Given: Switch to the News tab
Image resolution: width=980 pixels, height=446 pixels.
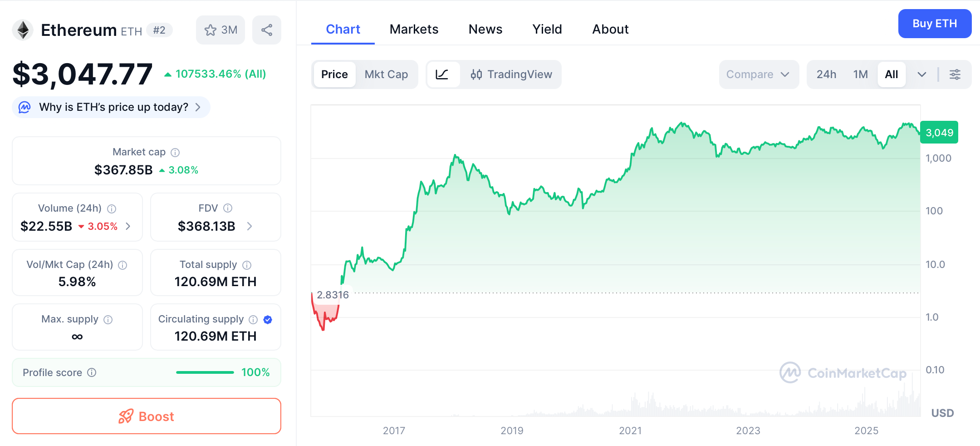Looking at the screenshot, I should click(485, 29).
